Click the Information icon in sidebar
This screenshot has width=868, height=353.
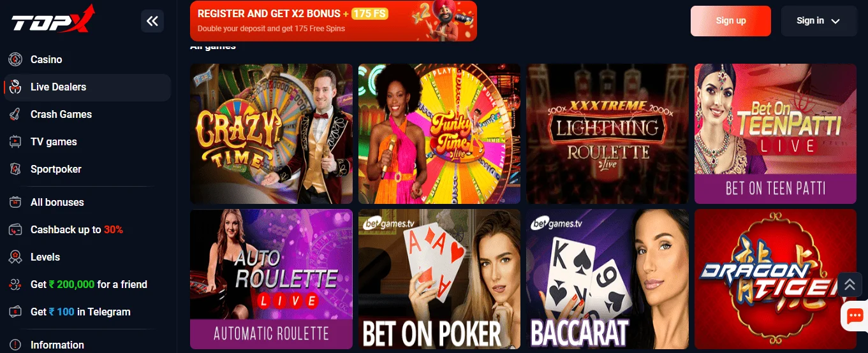15,345
